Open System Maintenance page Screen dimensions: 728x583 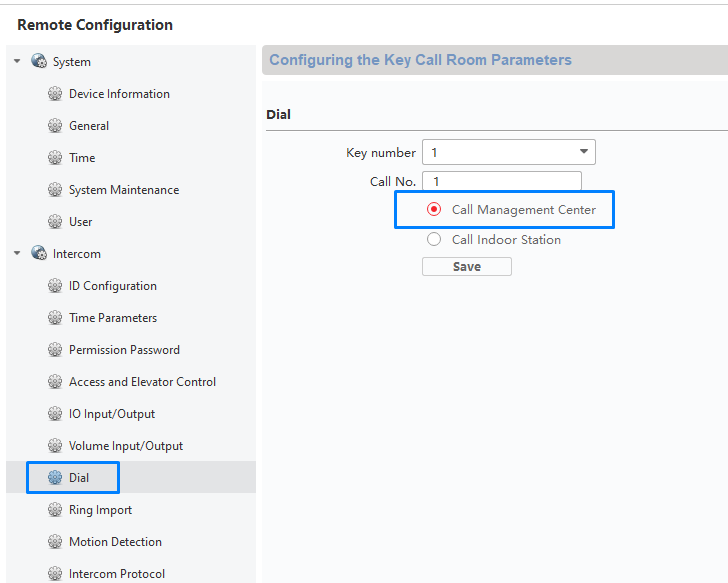pos(124,190)
